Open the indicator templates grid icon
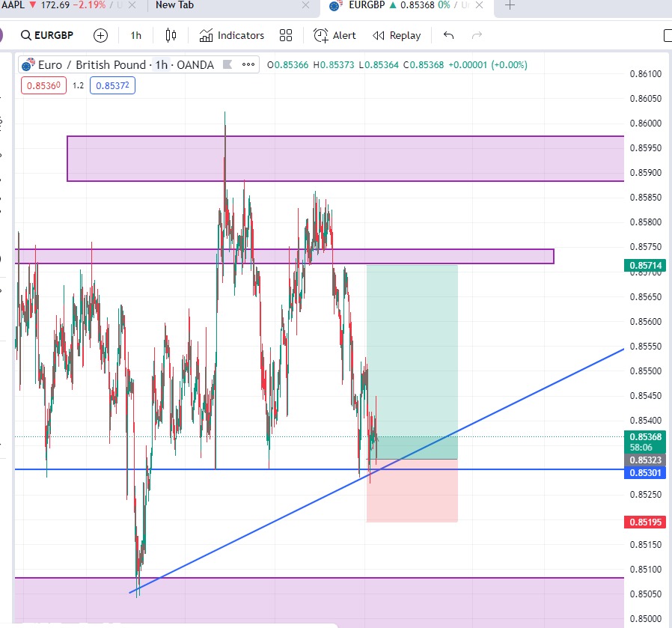The height and width of the screenshot is (628, 672). (286, 36)
